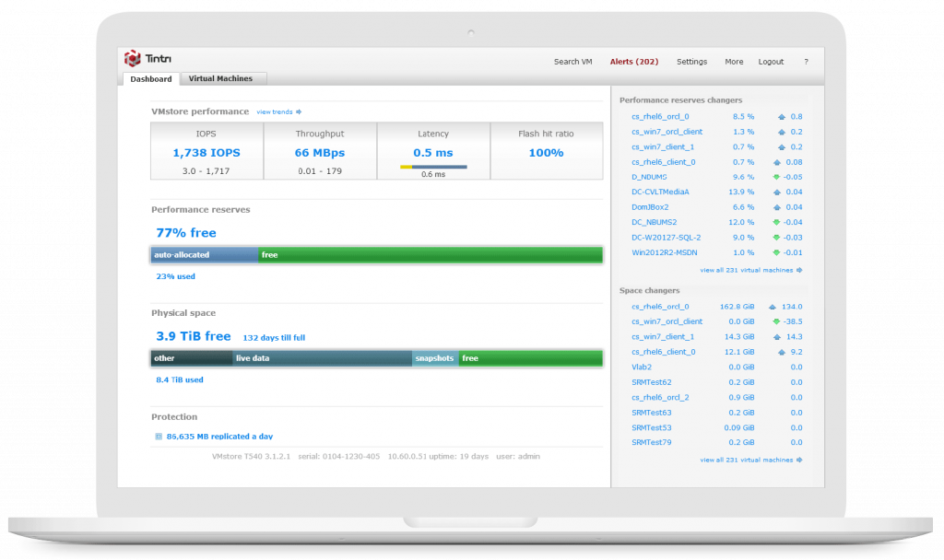Click SRMTest53 in Space changers
This screenshot has height=560, width=944.
pos(652,427)
